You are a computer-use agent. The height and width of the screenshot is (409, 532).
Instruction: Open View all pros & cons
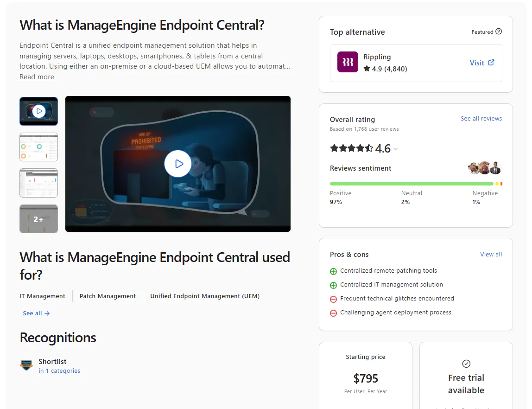491,254
